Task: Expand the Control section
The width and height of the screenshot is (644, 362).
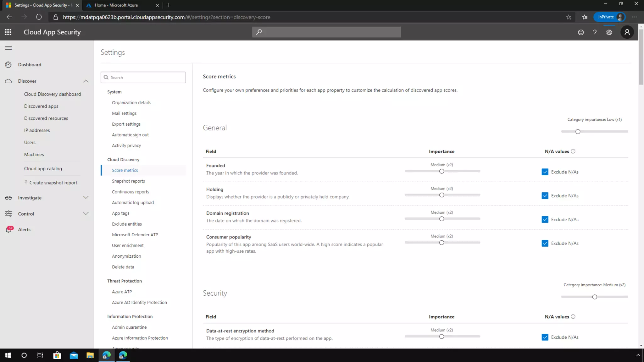Action: [86, 214]
